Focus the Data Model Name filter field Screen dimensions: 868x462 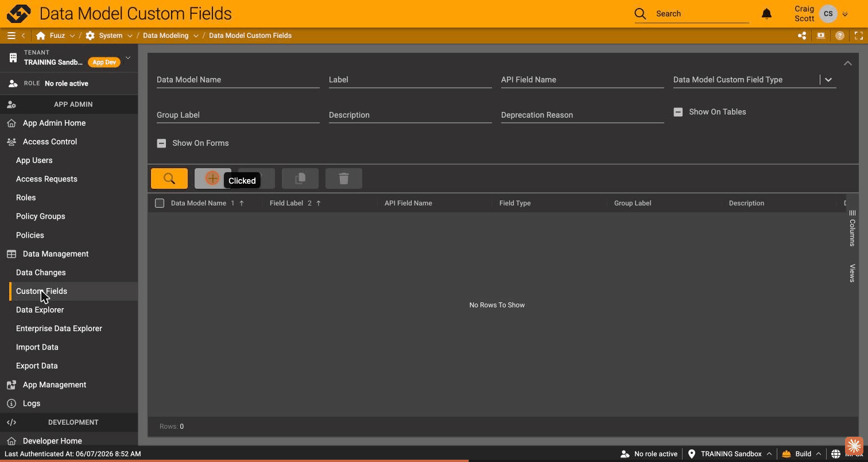click(x=238, y=80)
